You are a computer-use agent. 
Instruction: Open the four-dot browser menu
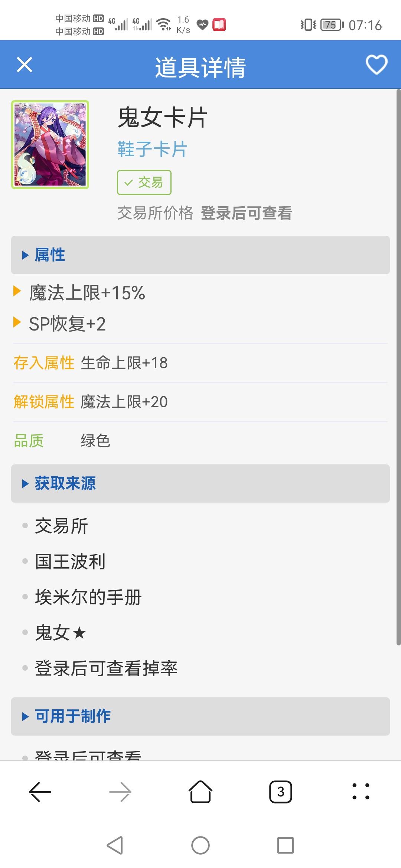(x=361, y=792)
